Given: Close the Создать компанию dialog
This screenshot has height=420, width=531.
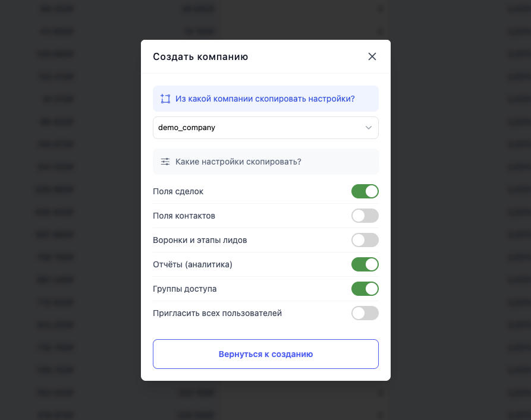Looking at the screenshot, I should 372,56.
